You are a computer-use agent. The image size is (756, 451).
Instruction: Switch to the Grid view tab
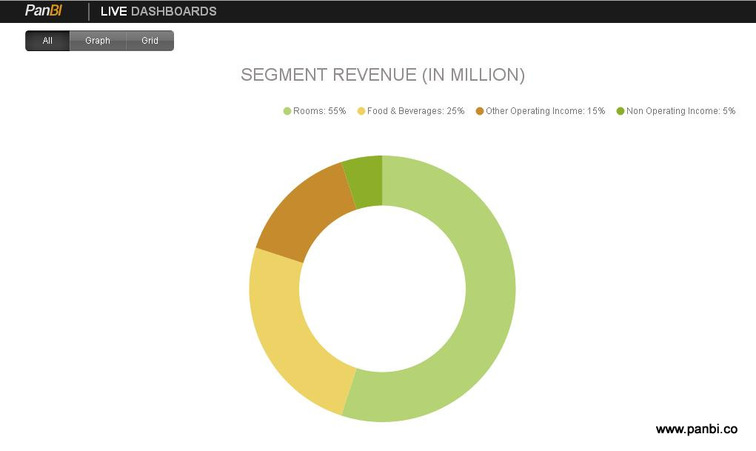(150, 41)
